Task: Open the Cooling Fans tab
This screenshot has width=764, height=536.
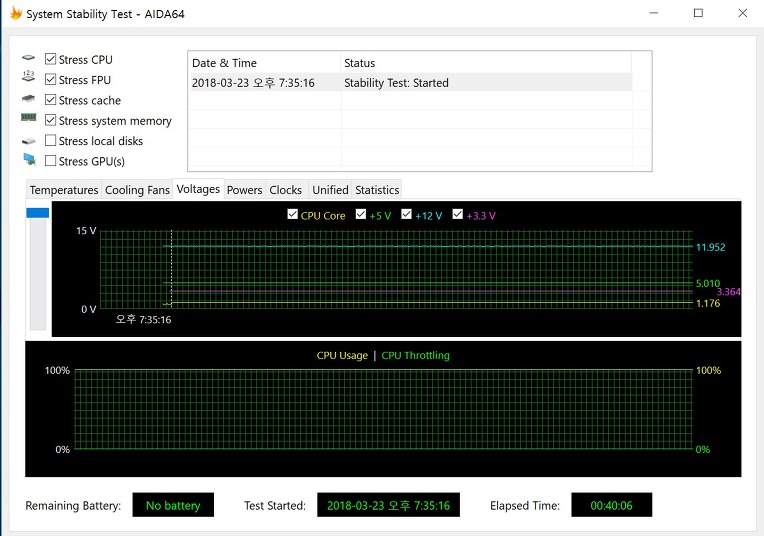Action: click(137, 190)
